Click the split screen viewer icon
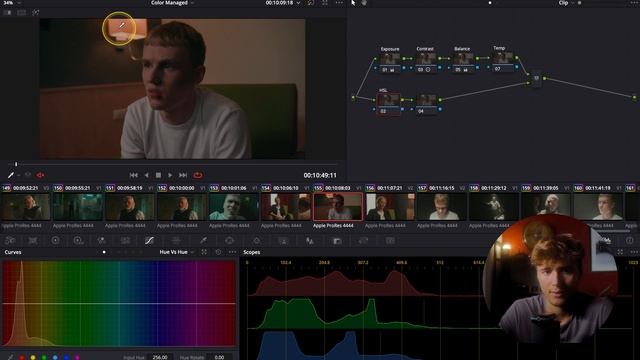This screenshot has width=640, height=360. coord(22,13)
